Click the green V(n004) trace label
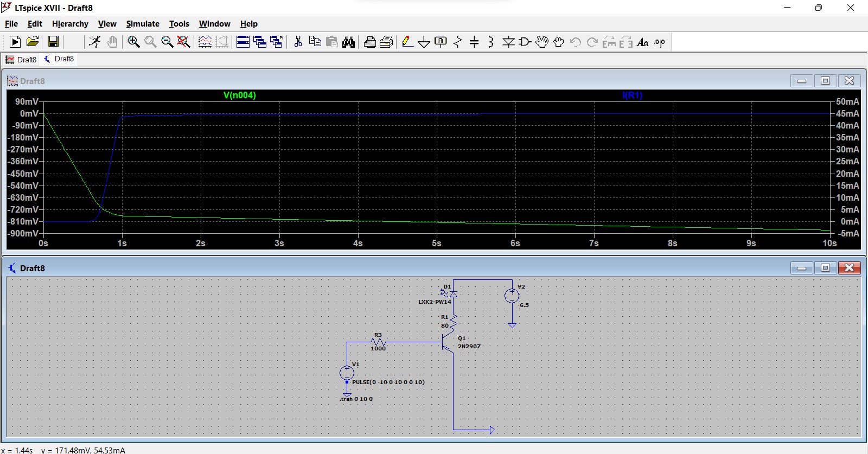The image size is (868, 454). [240, 95]
